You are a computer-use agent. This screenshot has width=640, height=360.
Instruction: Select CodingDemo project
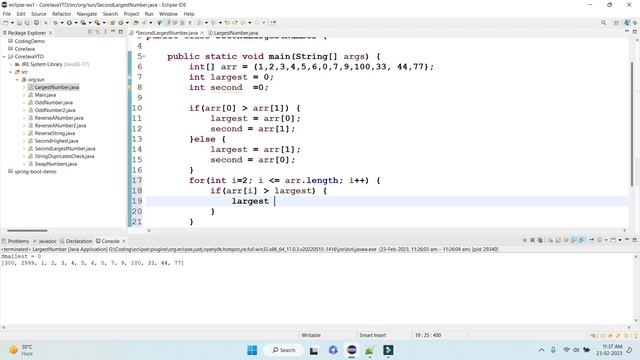[26, 41]
